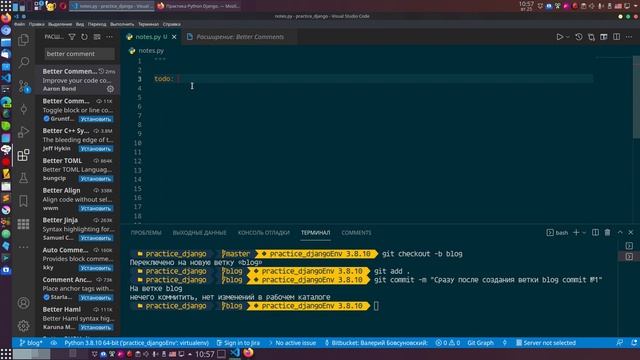Open the Debug Console panel tab

click(x=264, y=233)
